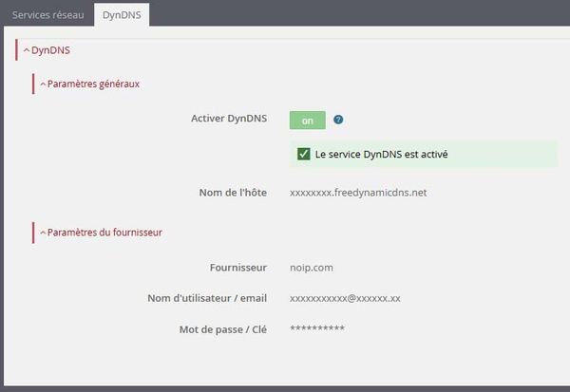This screenshot has height=392, width=570.
Task: Click the Activer DynDNS label
Action: tap(229, 119)
